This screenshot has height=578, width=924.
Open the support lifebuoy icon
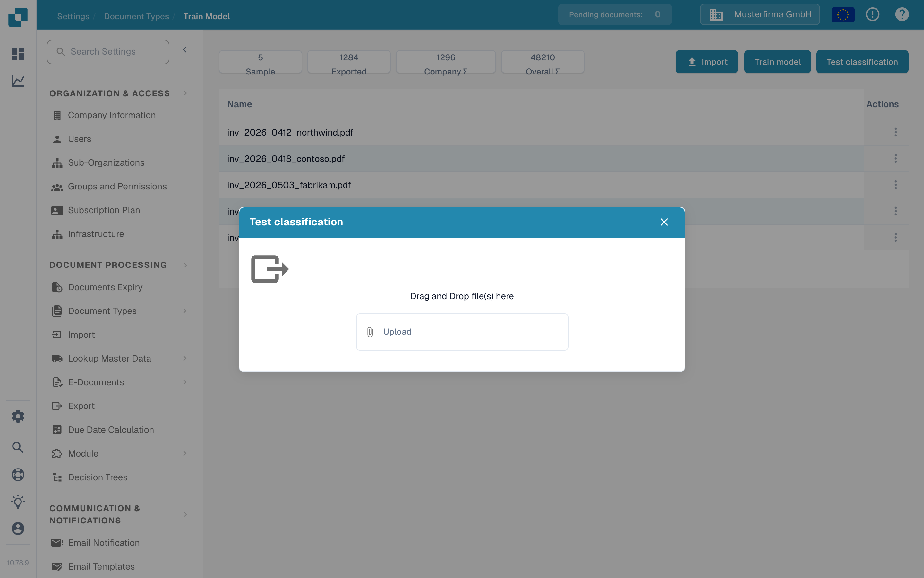18,474
